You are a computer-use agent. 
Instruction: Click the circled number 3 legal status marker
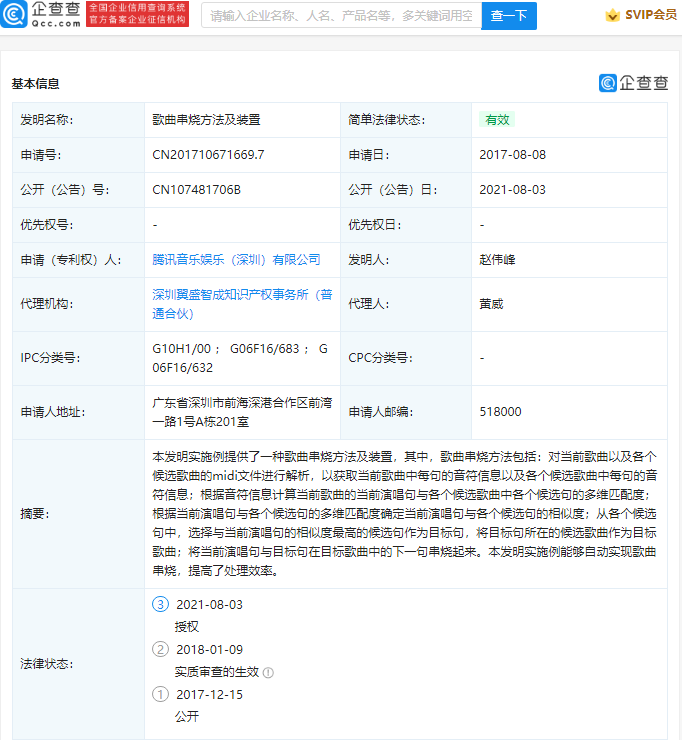click(x=160, y=604)
